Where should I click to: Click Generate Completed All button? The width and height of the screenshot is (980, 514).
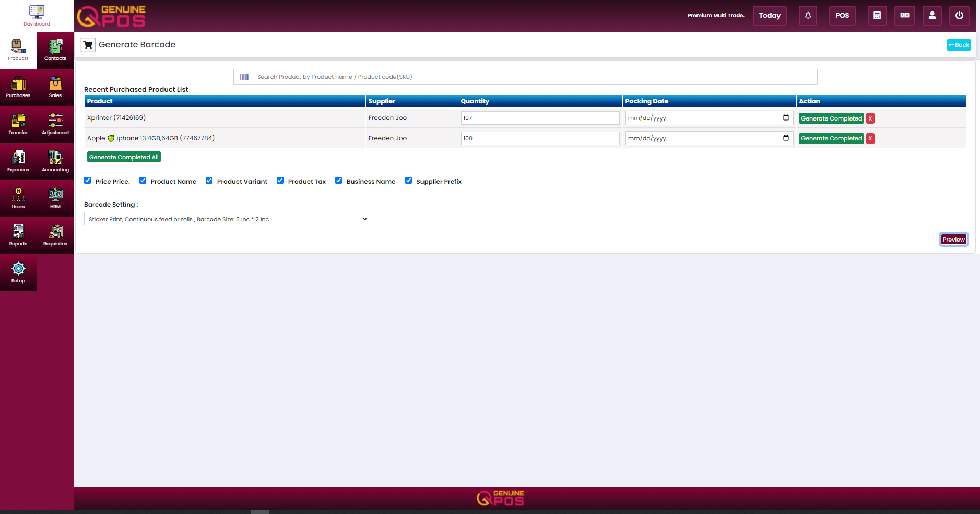(124, 157)
